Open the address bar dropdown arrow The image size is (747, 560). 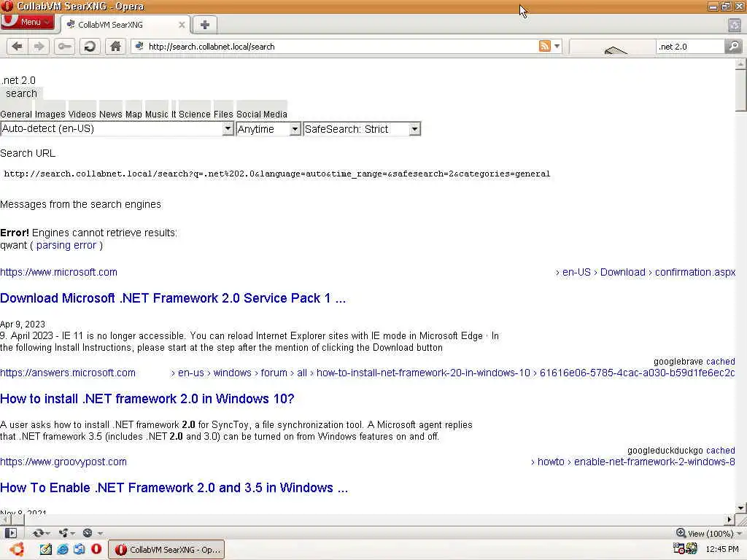(x=557, y=46)
